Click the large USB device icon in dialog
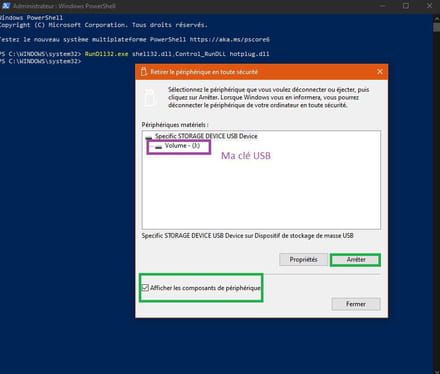 pos(150,97)
